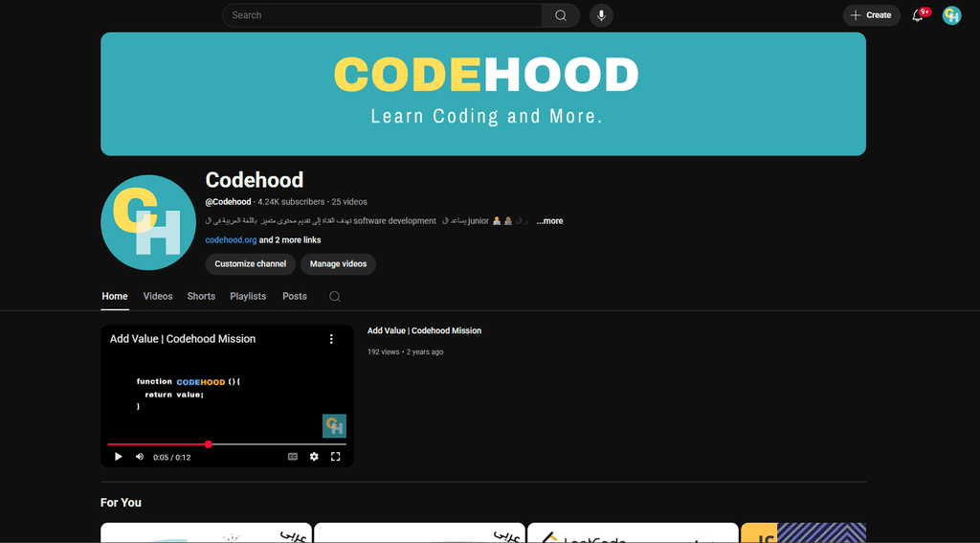Click the video title overlay in player
The width and height of the screenshot is (980, 543).
click(183, 339)
